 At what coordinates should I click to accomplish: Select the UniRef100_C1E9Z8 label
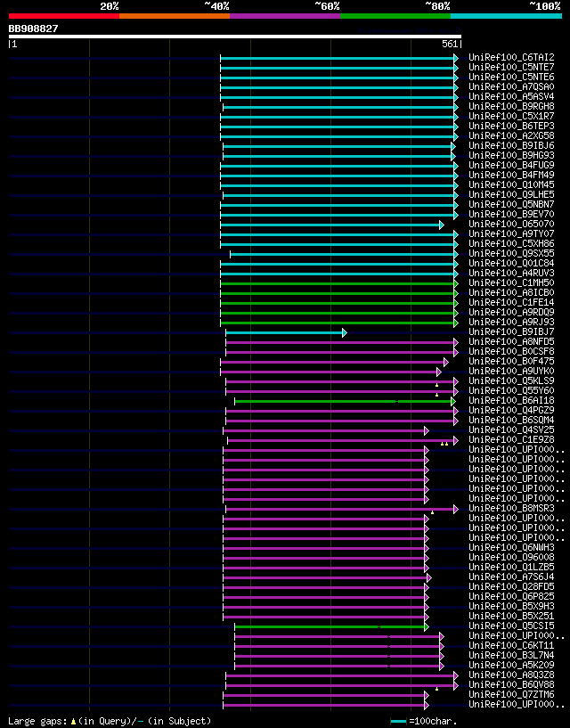point(511,439)
